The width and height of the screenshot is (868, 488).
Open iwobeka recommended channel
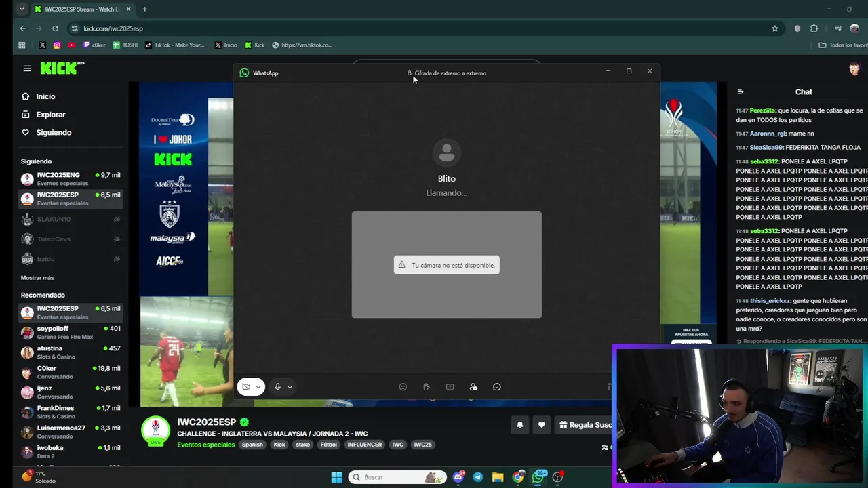tap(71, 451)
